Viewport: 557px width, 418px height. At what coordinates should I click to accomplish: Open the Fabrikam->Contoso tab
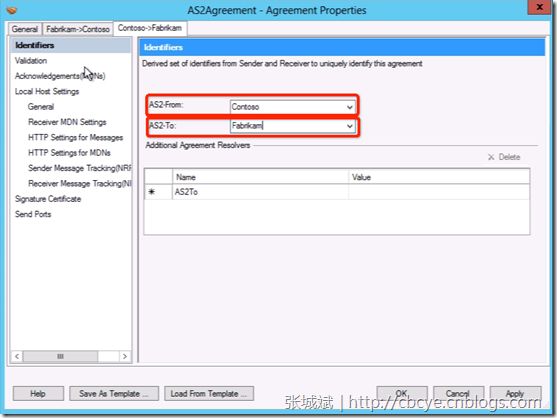point(78,29)
